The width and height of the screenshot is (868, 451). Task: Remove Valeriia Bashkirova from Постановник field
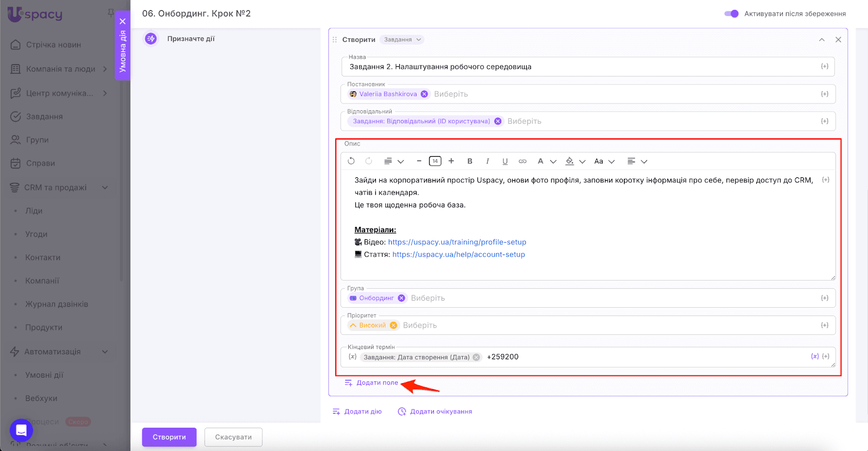click(424, 94)
